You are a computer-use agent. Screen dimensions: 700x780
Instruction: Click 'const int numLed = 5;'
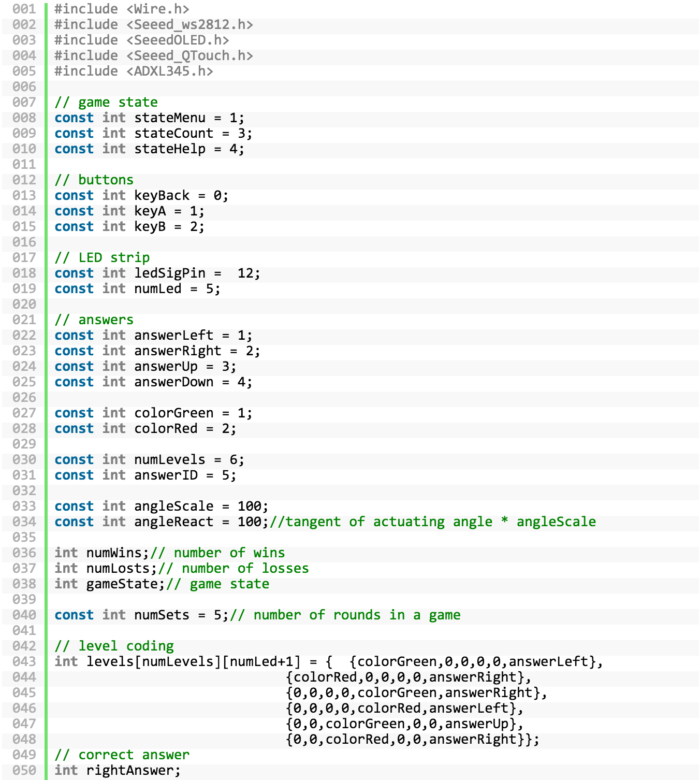pos(138,288)
